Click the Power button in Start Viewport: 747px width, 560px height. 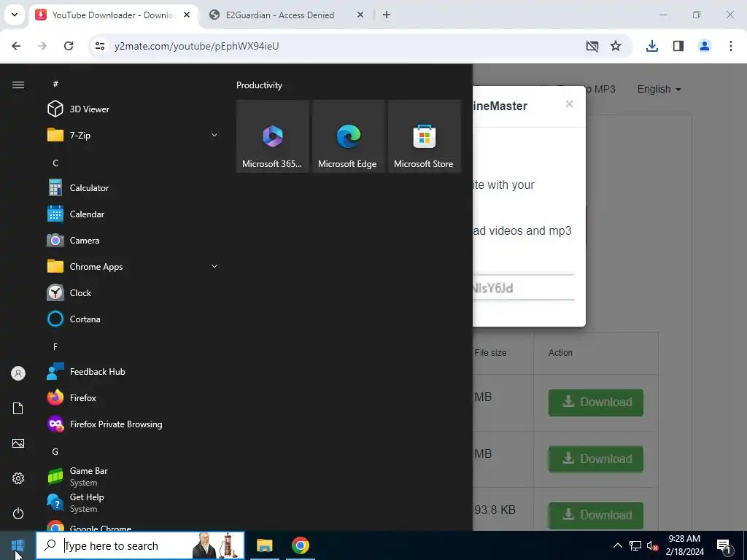pyautogui.click(x=18, y=513)
